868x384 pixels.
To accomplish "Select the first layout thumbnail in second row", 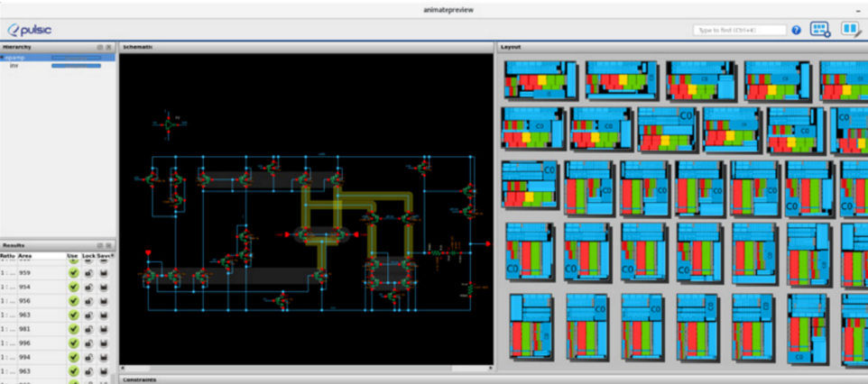I will (x=533, y=128).
